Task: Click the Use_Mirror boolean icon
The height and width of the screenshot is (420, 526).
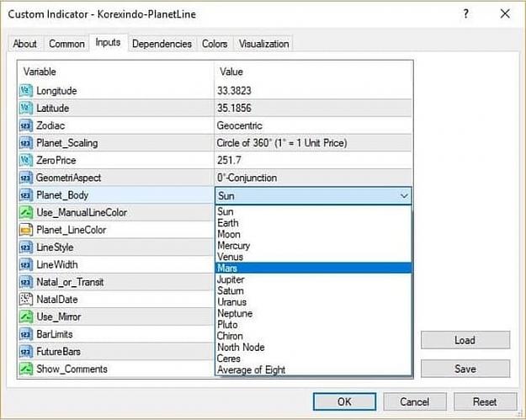Action: (26, 316)
